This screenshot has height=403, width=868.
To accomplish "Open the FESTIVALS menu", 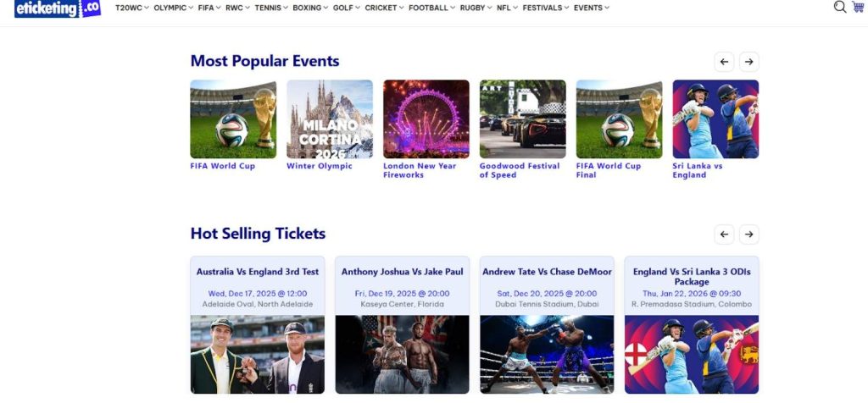I will point(545,8).
